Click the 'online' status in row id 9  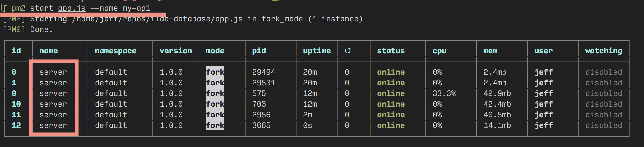pos(391,93)
